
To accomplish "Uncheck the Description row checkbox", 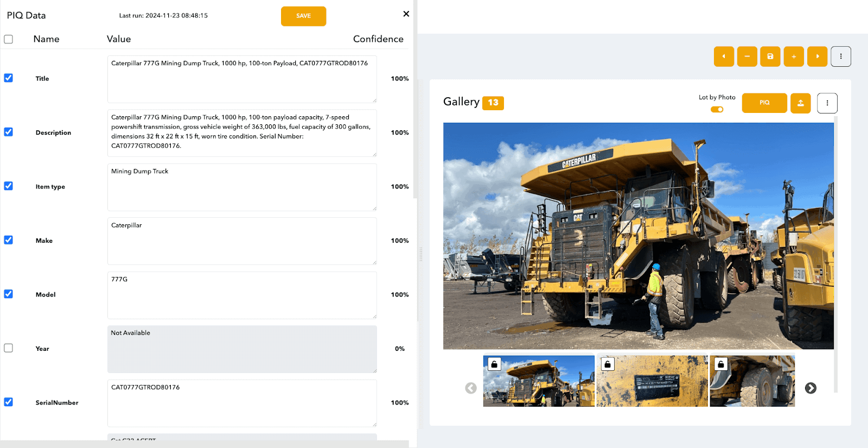I will tap(9, 132).
